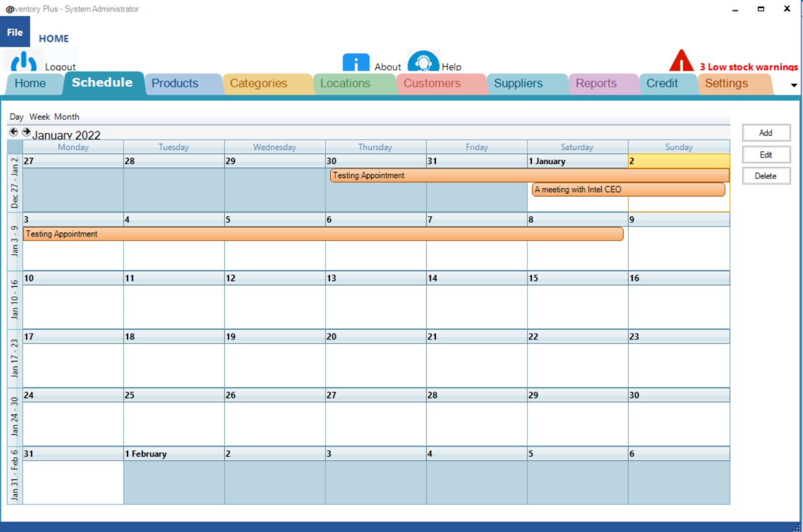The width and height of the screenshot is (803, 532).
Task: Select the 'Dec 27 - Jan 2' week header
Action: (15, 183)
